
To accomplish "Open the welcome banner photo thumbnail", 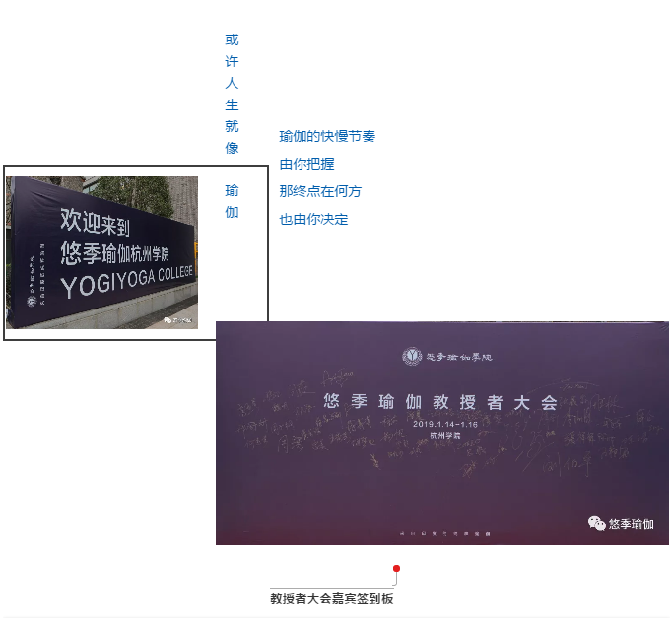I will [x=102, y=252].
